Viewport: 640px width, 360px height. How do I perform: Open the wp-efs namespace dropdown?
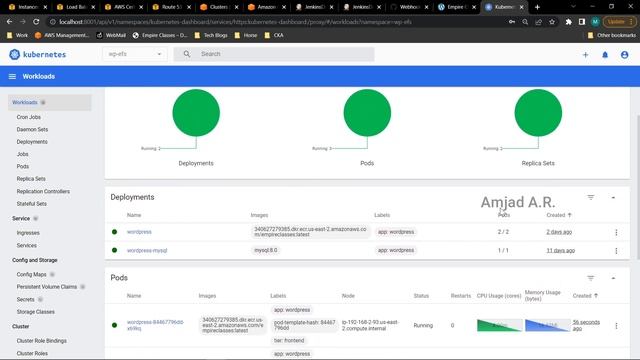(135, 54)
